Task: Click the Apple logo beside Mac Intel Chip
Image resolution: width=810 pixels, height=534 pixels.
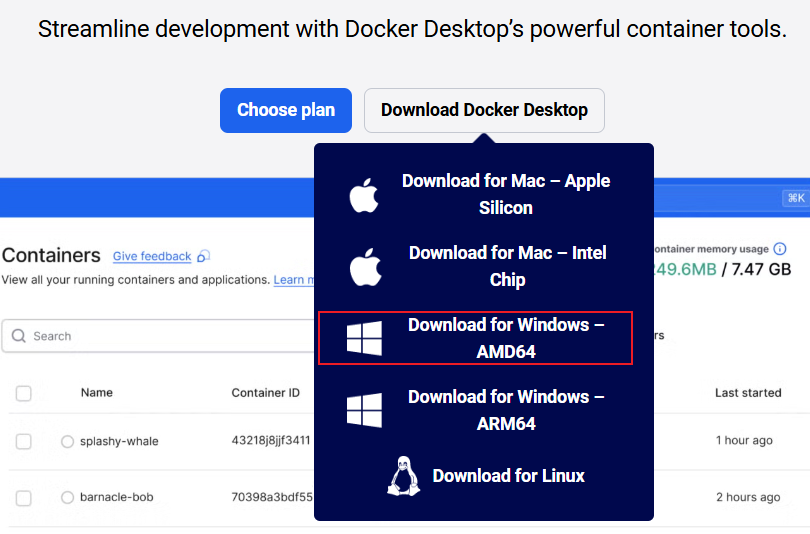Action: [364, 267]
